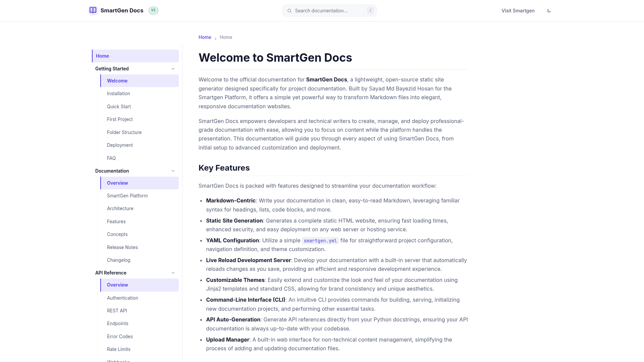
Task: Focus the Search documentation field
Action: [x=330, y=11]
